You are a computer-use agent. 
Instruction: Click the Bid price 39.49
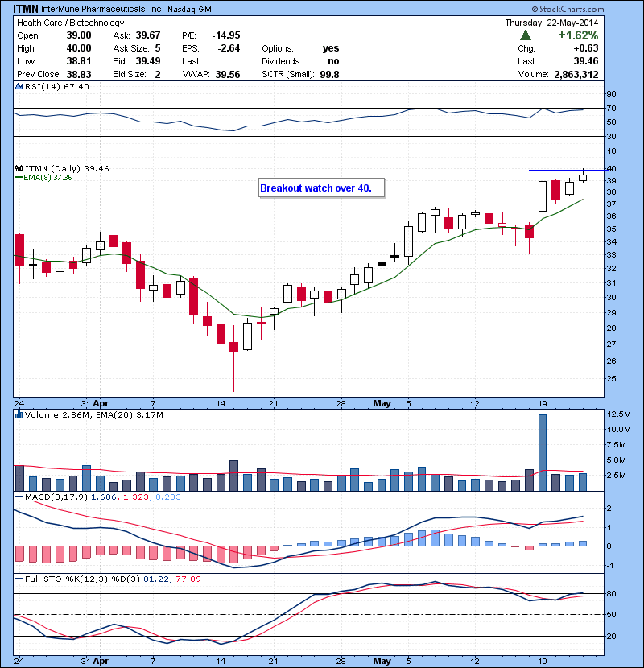pyautogui.click(x=148, y=61)
